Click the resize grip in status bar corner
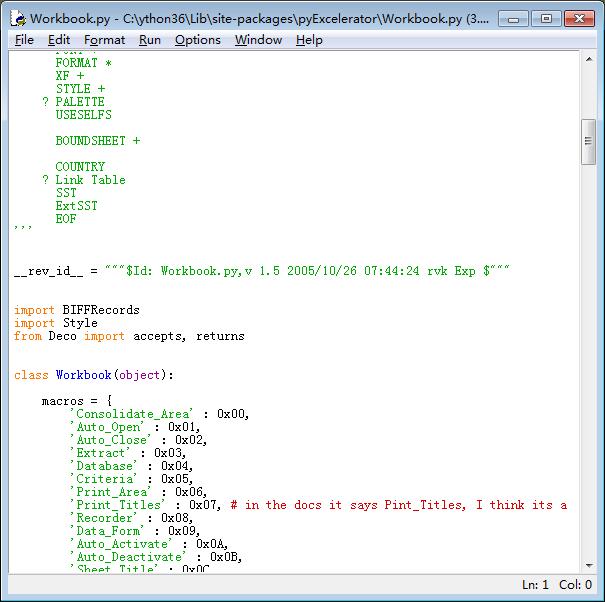The width and height of the screenshot is (605, 602). point(597,594)
